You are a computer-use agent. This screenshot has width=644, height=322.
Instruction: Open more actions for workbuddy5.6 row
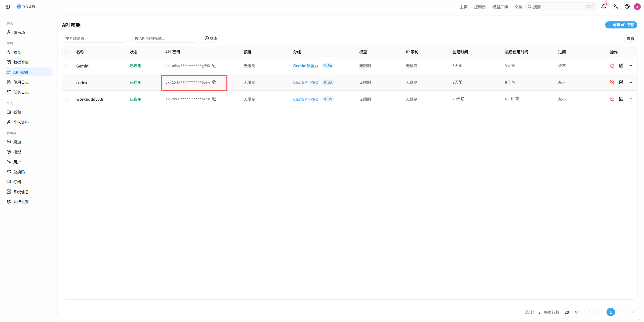[x=630, y=99]
